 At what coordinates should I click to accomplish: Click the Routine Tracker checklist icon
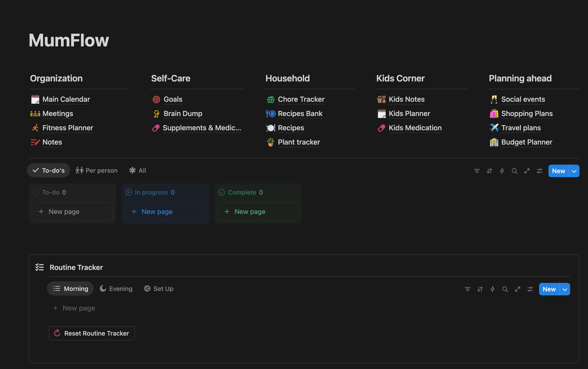click(40, 267)
